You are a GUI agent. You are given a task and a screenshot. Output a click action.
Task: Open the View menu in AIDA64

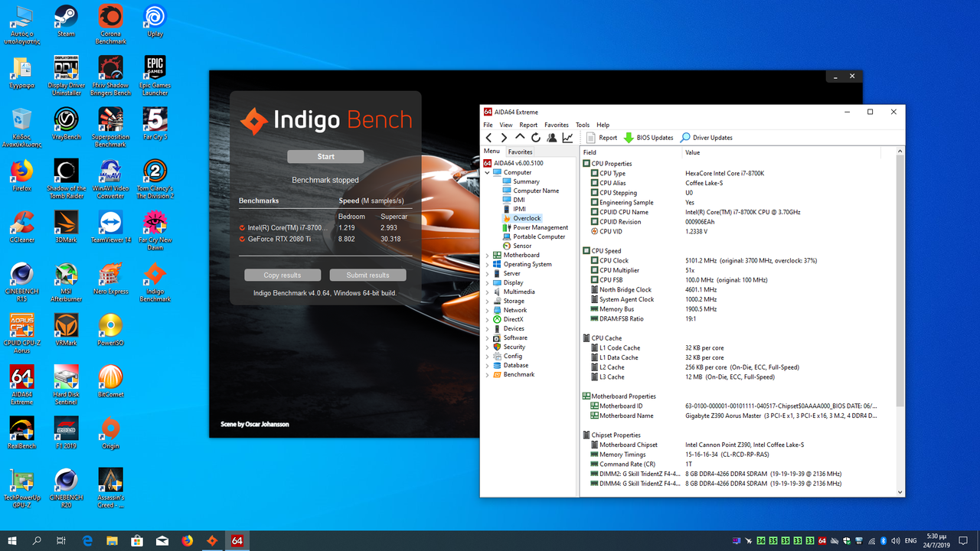(x=506, y=125)
